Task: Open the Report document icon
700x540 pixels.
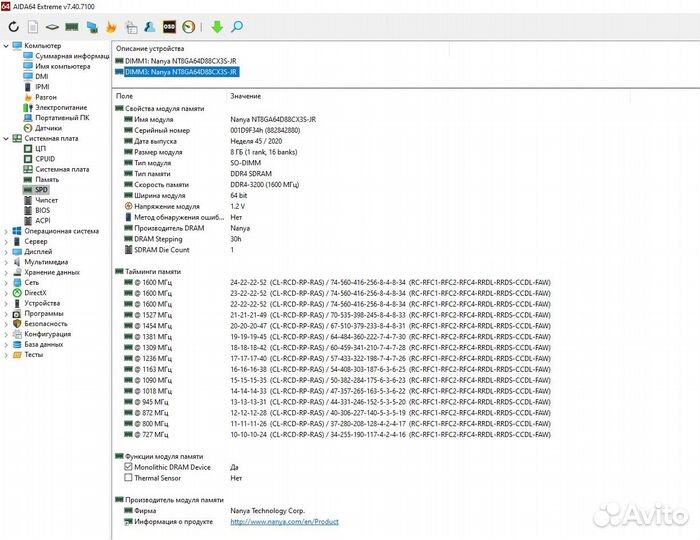Action: [x=31, y=26]
